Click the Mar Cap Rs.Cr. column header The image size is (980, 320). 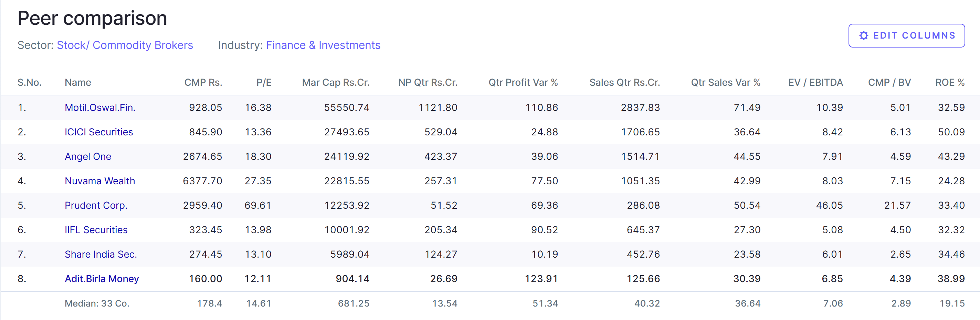point(336,83)
